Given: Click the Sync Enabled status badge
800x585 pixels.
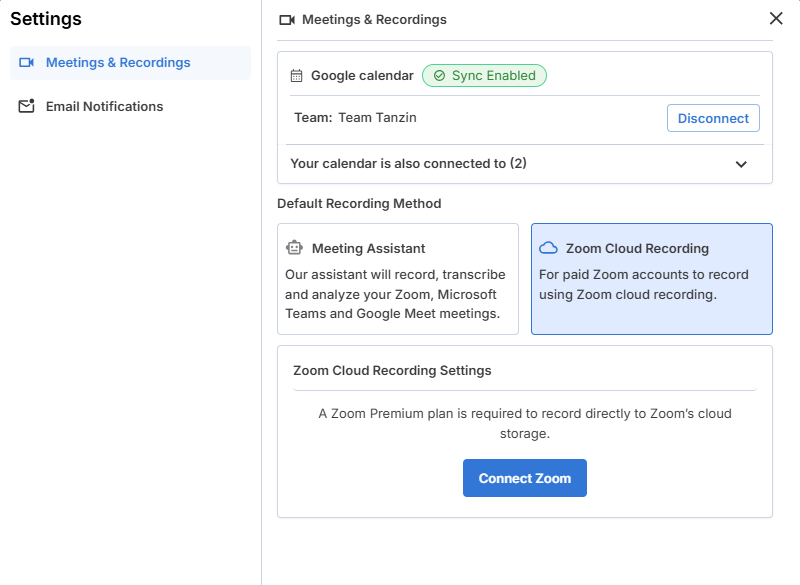Looking at the screenshot, I should pyautogui.click(x=485, y=76).
